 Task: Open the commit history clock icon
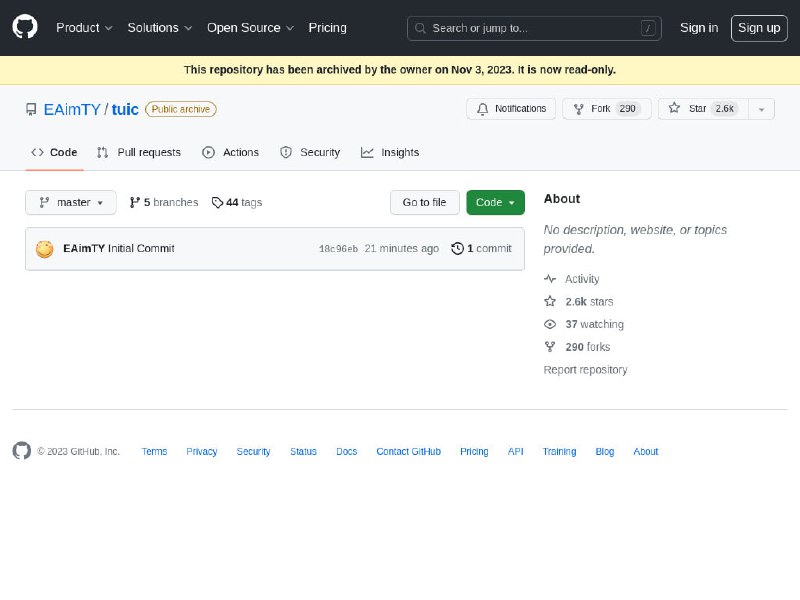[458, 249]
